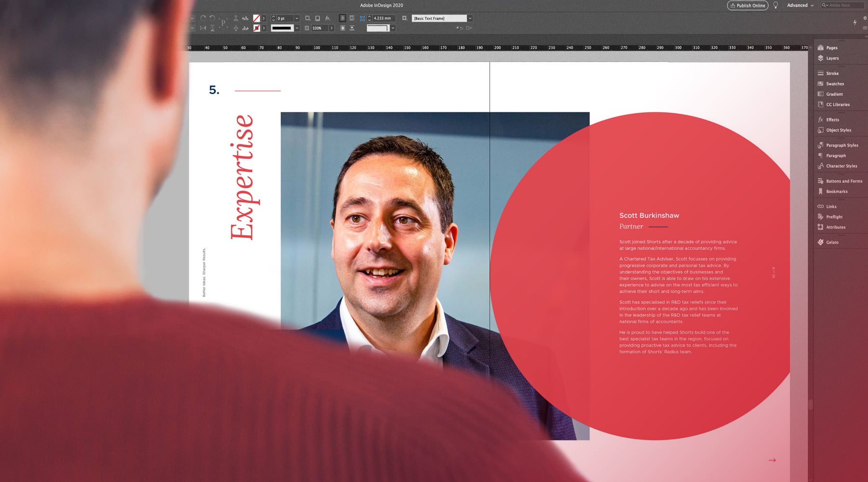The image size is (868, 482).
Task: Click the Paragraph Styles panel label
Action: tap(842, 145)
